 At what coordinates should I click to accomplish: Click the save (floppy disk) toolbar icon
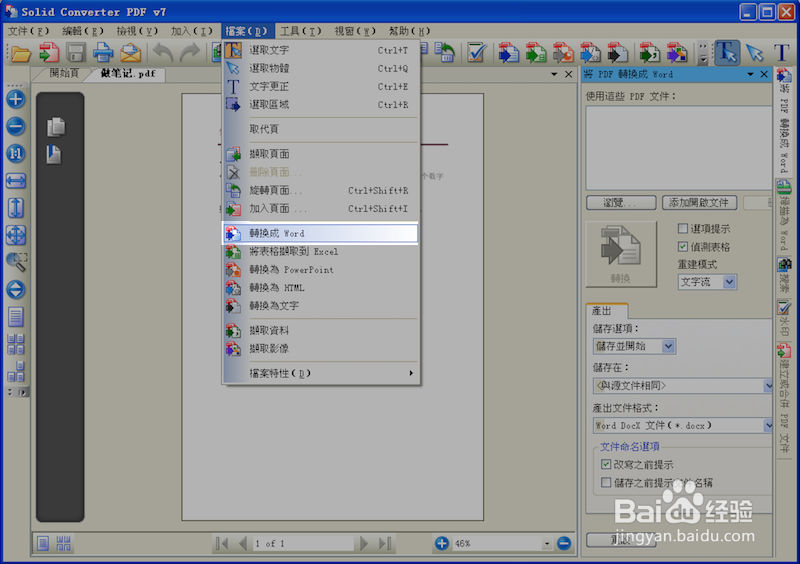coord(76,53)
